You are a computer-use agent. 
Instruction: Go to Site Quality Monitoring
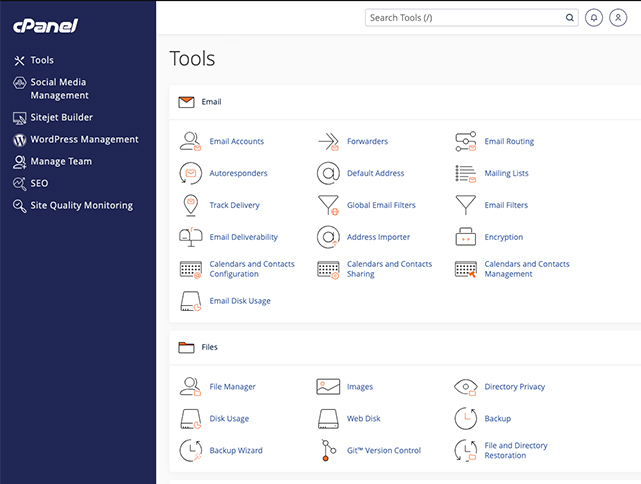[81, 205]
